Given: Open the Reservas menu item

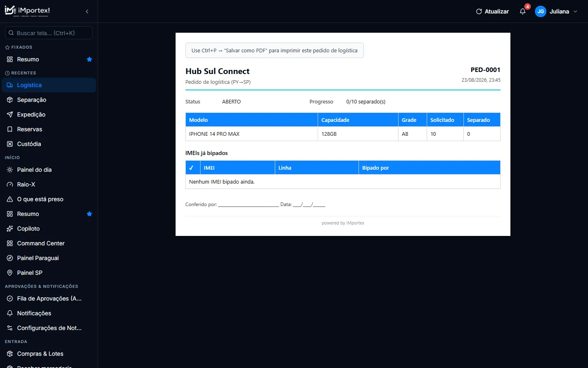Looking at the screenshot, I should pyautogui.click(x=49, y=129).
